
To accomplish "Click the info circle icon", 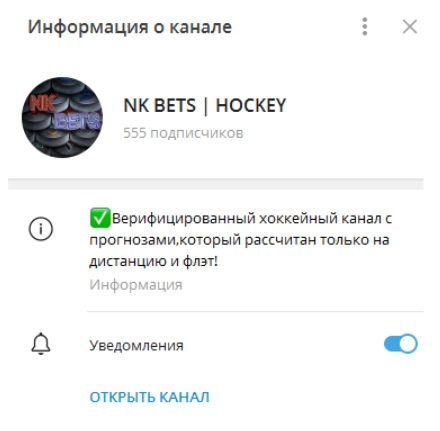I will (x=41, y=229).
